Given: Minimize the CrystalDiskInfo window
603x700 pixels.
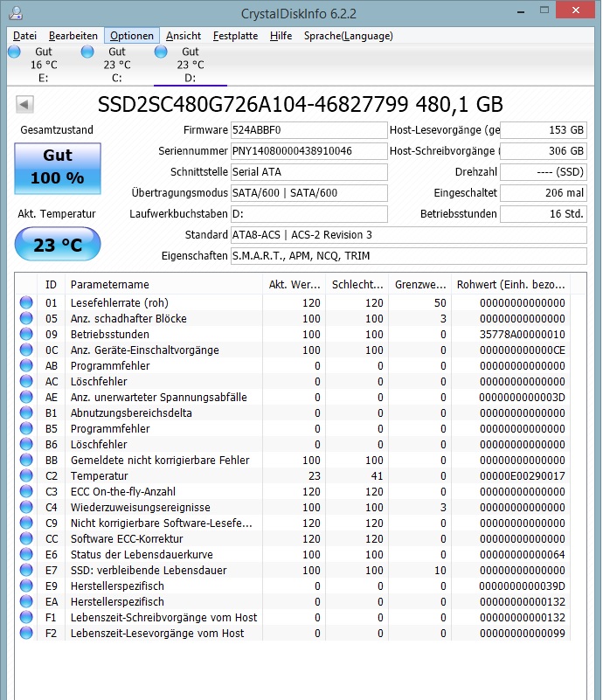Looking at the screenshot, I should 521,11.
